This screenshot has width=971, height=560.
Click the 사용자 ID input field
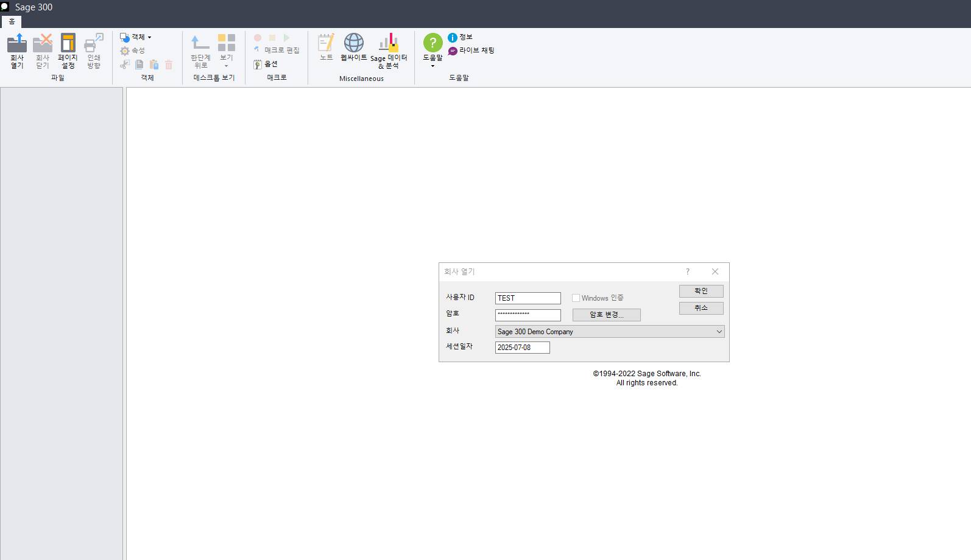tap(528, 298)
